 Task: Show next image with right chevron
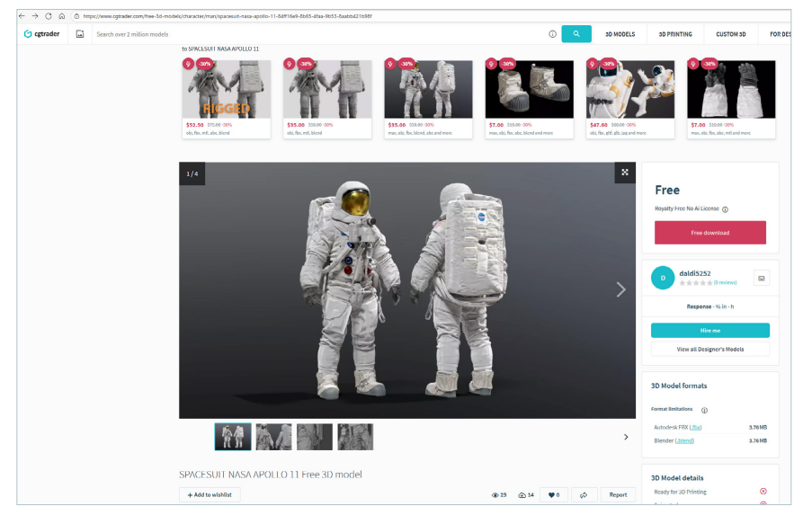click(x=620, y=289)
